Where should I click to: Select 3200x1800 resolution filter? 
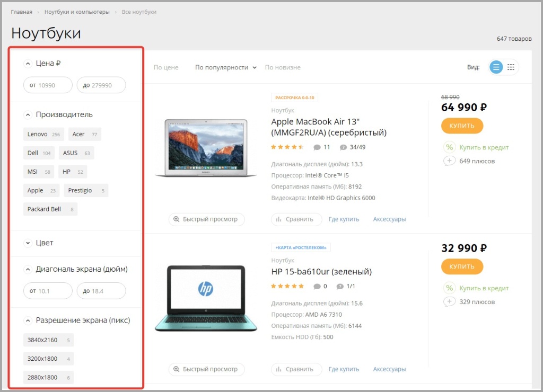click(48, 359)
